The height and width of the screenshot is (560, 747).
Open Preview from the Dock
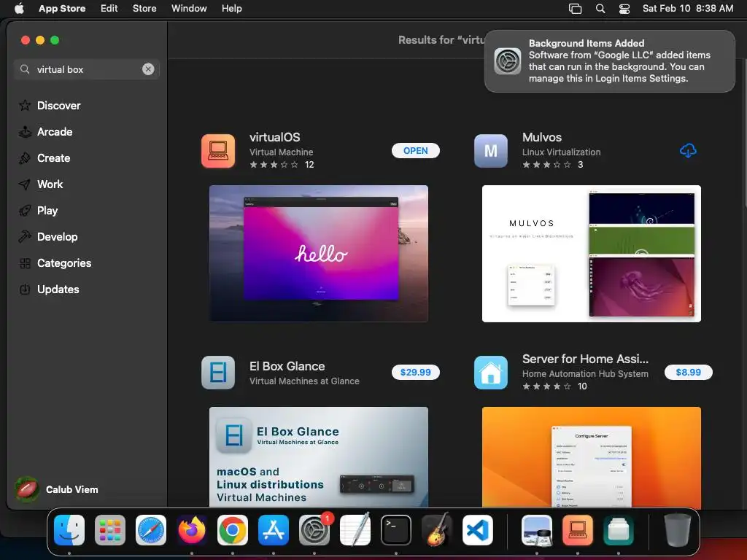coord(537,530)
